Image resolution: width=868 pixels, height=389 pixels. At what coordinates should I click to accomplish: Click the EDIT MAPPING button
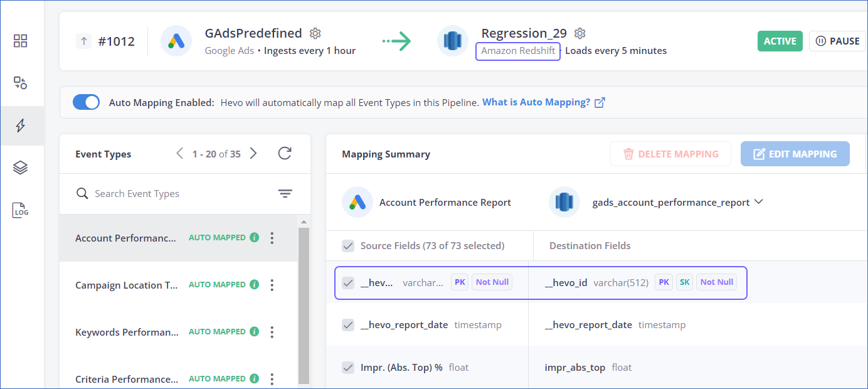point(795,153)
